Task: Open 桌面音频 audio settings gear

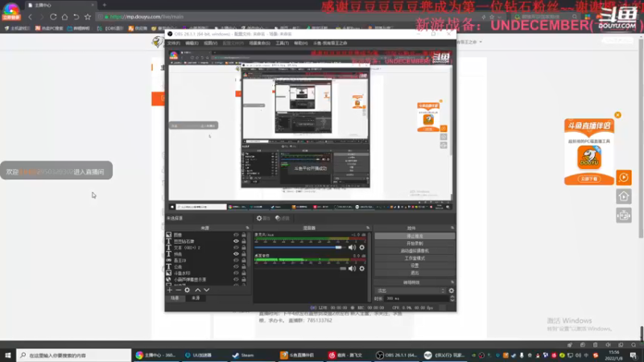Action: tap(361, 269)
